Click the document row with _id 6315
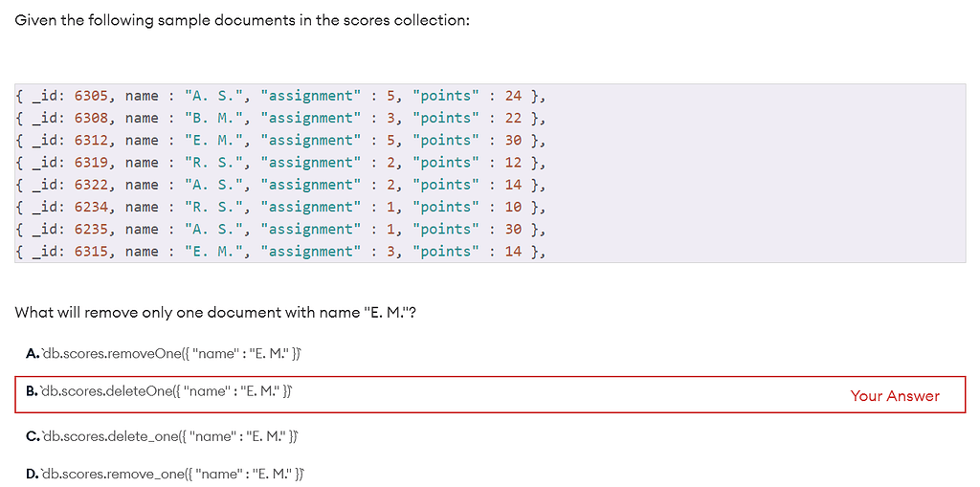Viewport: 980px width, 487px height. 280,251
